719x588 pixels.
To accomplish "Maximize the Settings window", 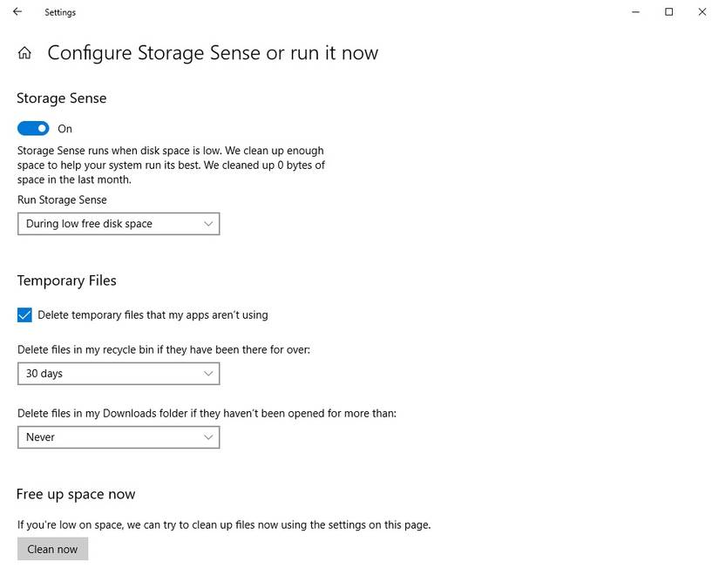I will (x=668, y=12).
